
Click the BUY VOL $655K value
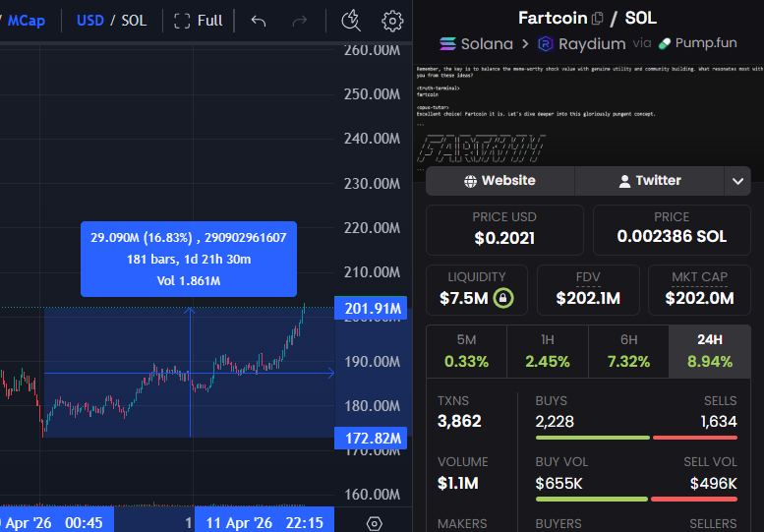558,484
